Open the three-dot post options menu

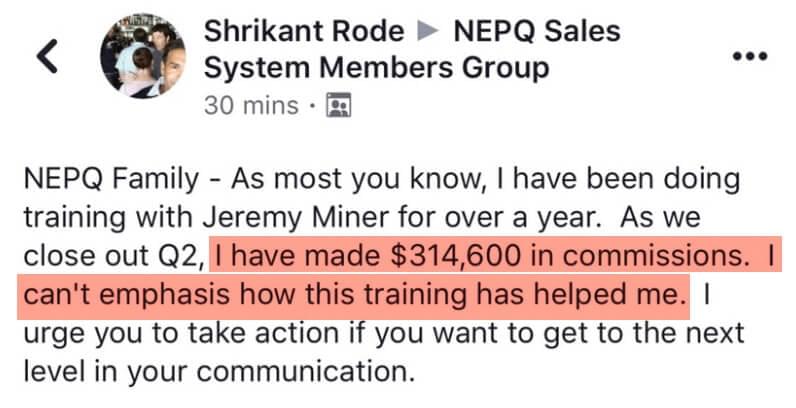point(750,56)
